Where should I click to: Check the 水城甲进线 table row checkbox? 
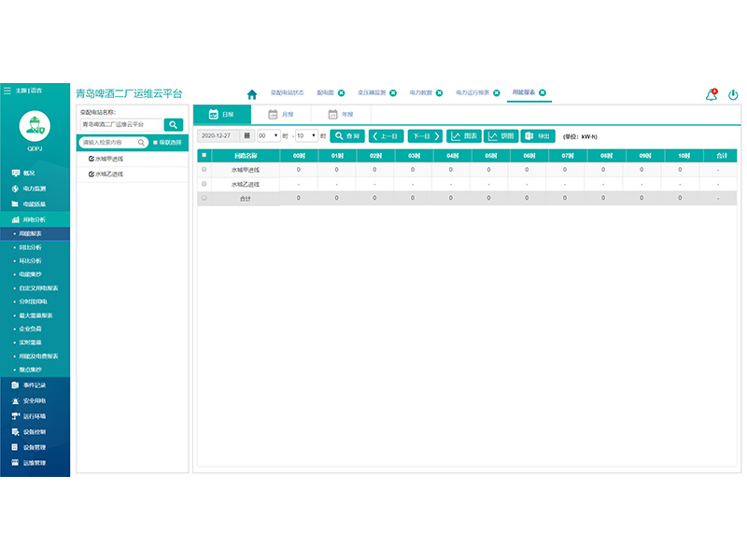(x=204, y=170)
